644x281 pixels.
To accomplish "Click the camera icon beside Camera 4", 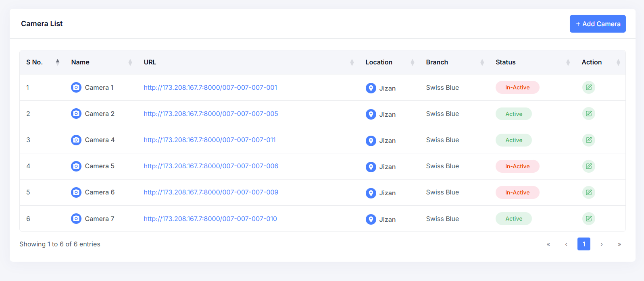I will 76,140.
